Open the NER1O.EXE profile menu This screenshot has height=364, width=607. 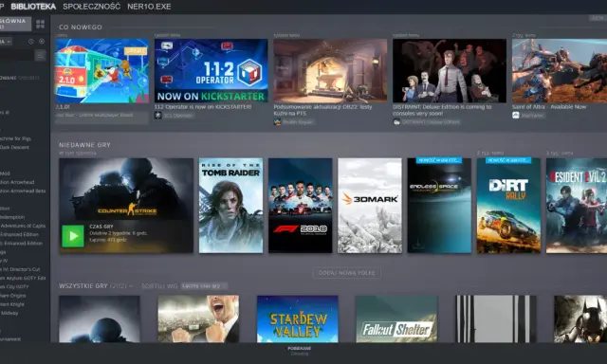[149, 7]
